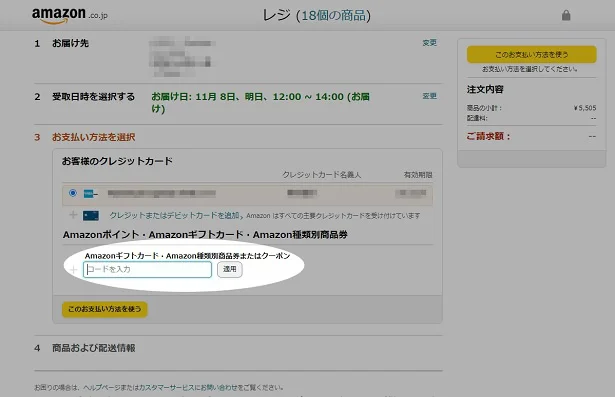This screenshot has height=397, width=615.
Task: Click the ¥5,505 subtotal amount
Action: [x=585, y=108]
